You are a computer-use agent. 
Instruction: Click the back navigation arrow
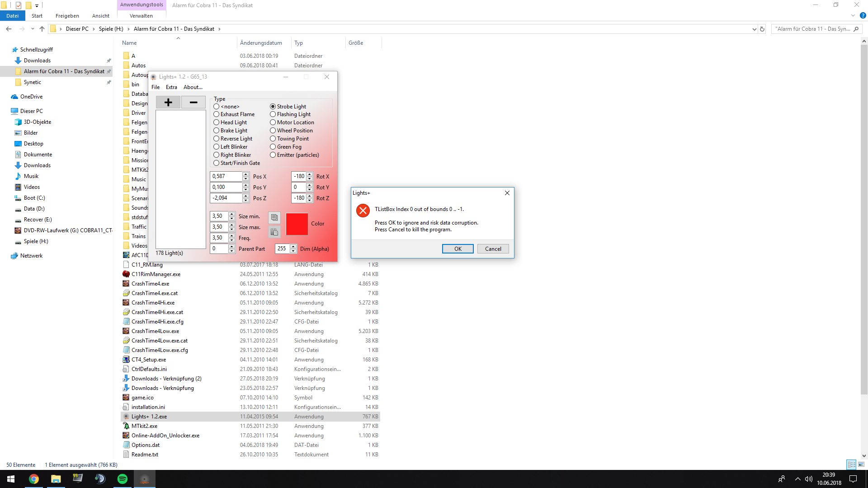(x=9, y=29)
